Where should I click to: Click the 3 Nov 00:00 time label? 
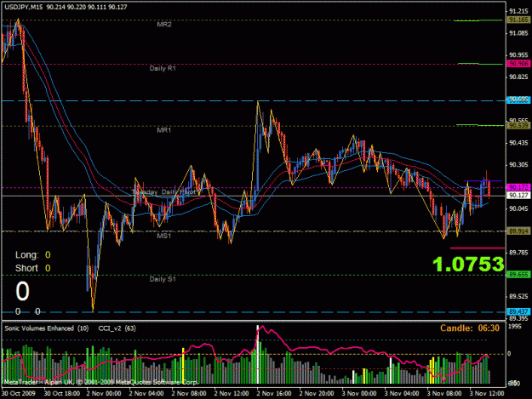[359, 394]
